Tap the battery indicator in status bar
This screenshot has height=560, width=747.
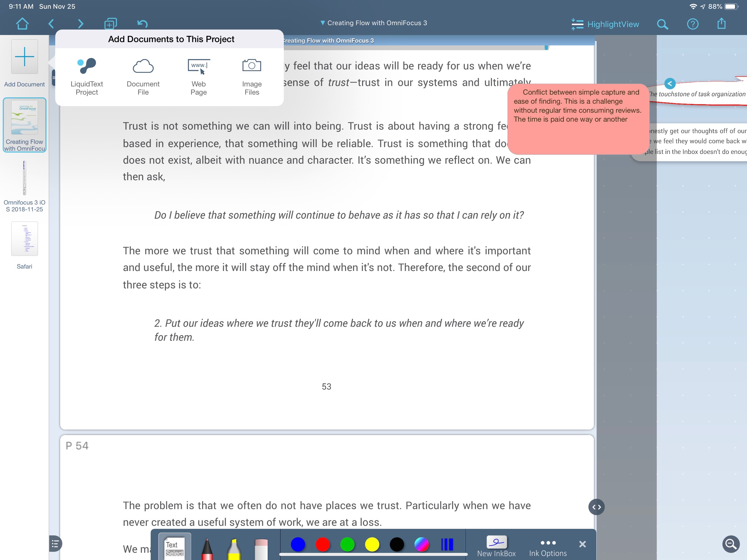[731, 6]
